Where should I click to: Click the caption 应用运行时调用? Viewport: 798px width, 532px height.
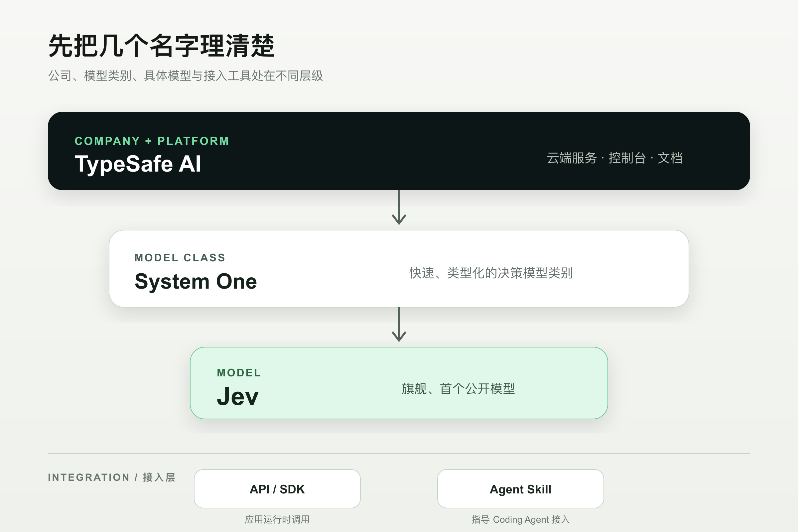[277, 519]
